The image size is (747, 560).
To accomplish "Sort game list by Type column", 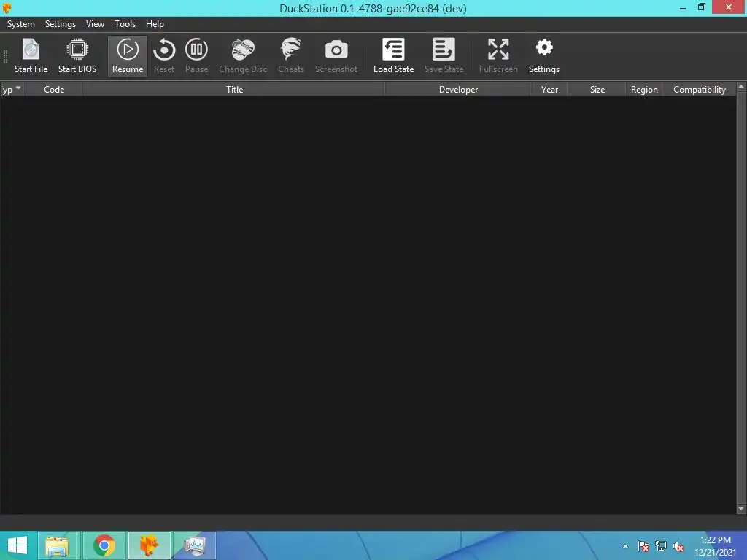I will pos(12,90).
